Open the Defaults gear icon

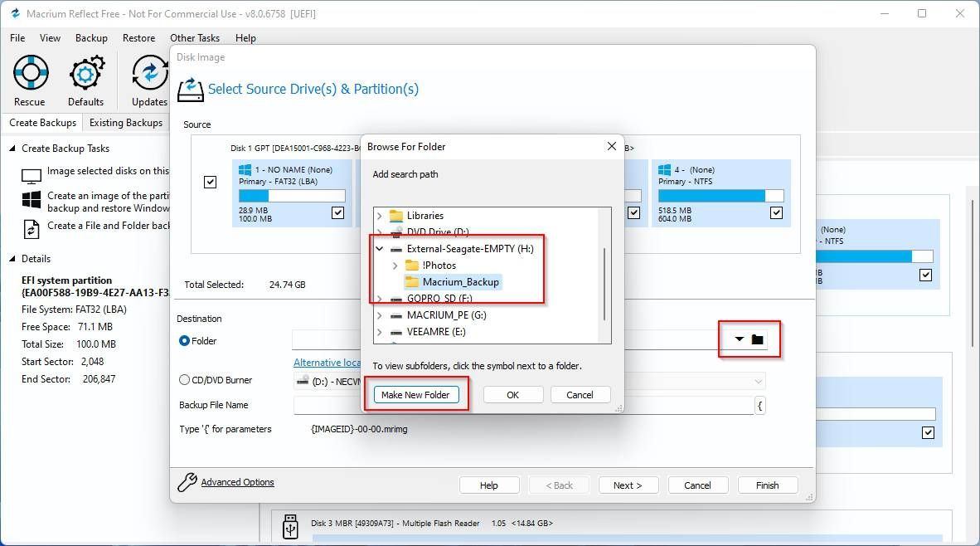click(x=86, y=73)
